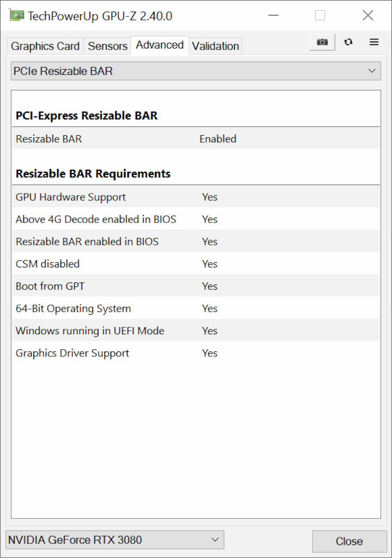Image resolution: width=392 pixels, height=558 pixels.
Task: Select the Boot from GPT row
Action: pos(196,286)
